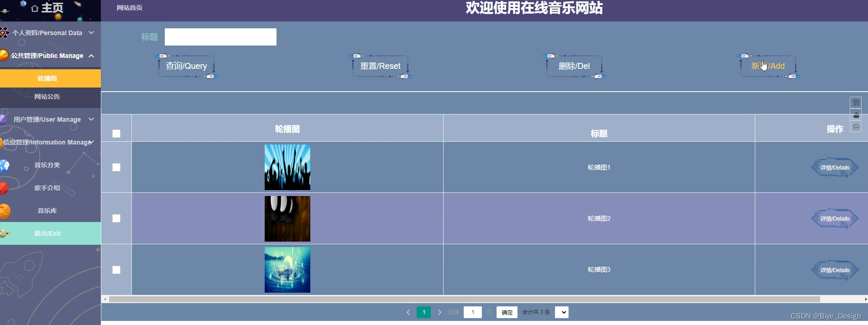Click the 轮播图2 title cell
Image resolution: width=868 pixels, height=325 pixels.
tap(599, 218)
